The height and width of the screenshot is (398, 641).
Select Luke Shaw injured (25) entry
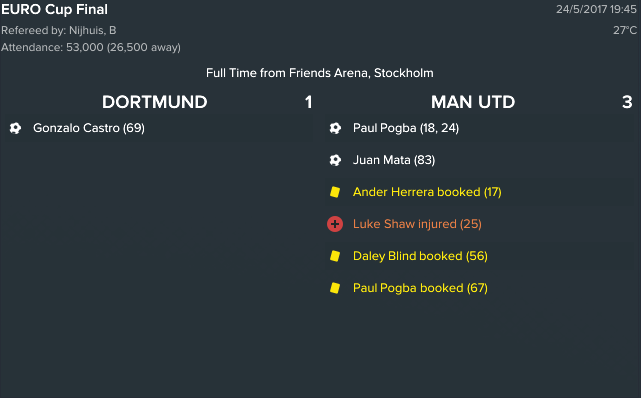coord(417,224)
